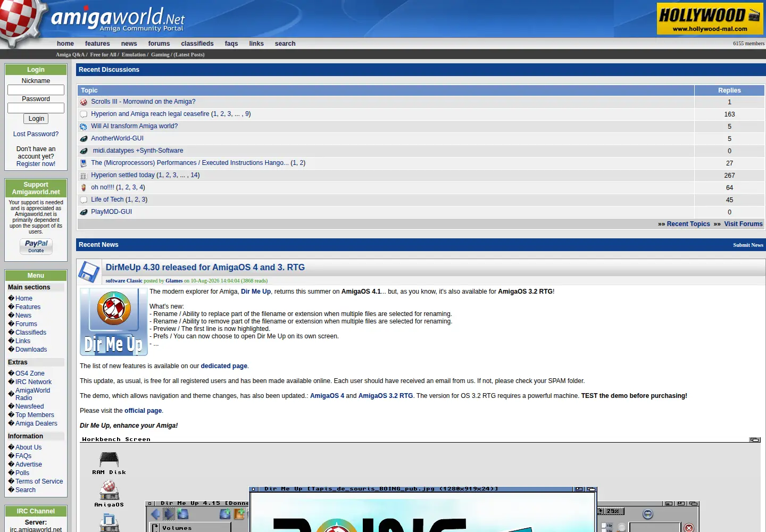Screen dimensions: 766x532
Task: Click the Dir Me Up logo image
Action: (x=114, y=322)
